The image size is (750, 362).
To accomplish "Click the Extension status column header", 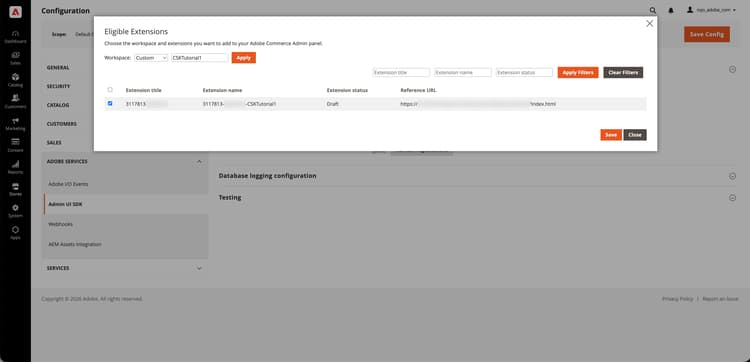I will coord(347,90).
